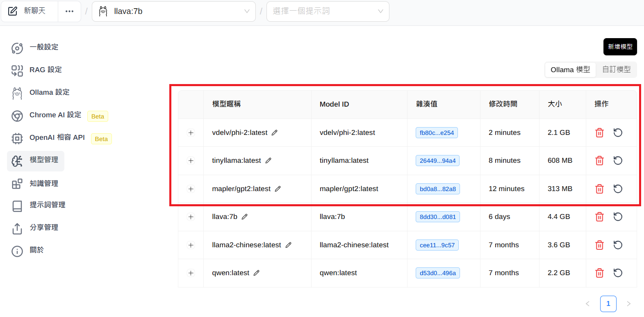Re-pull the mapler/gpt2:latest model
The image size is (644, 317).
point(618,189)
